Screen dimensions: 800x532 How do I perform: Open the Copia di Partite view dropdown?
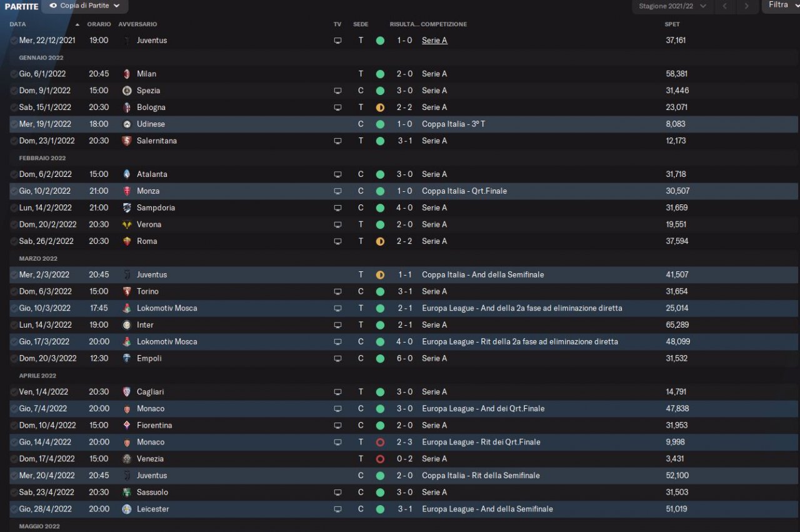coord(85,6)
